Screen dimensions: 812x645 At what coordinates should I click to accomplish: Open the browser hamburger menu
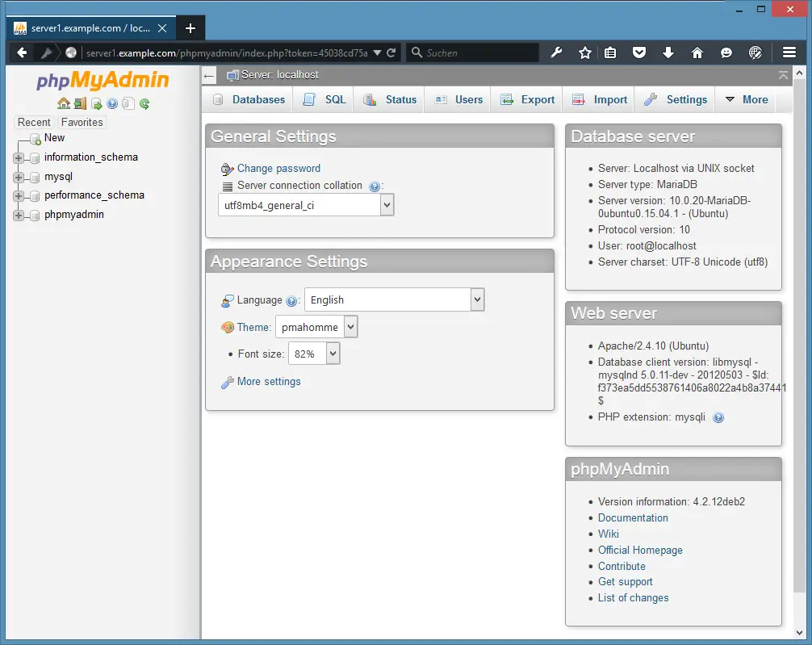tap(789, 52)
